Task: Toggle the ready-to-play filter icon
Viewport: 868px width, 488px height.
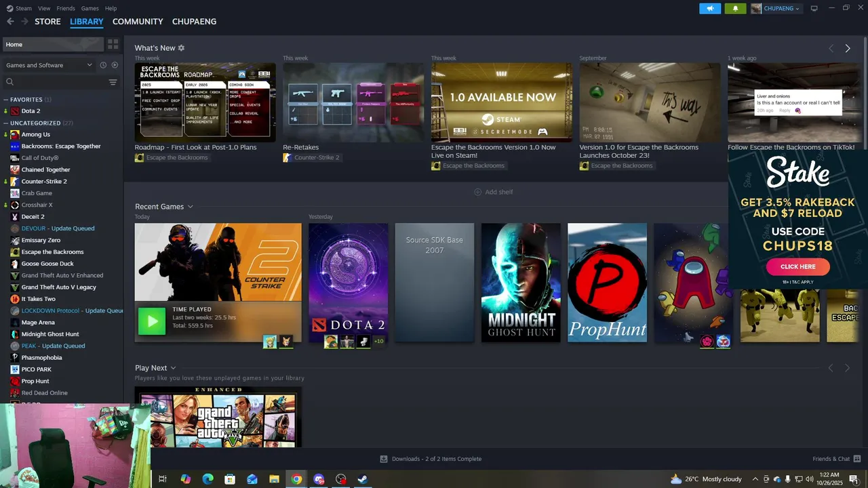Action: pyautogui.click(x=115, y=65)
